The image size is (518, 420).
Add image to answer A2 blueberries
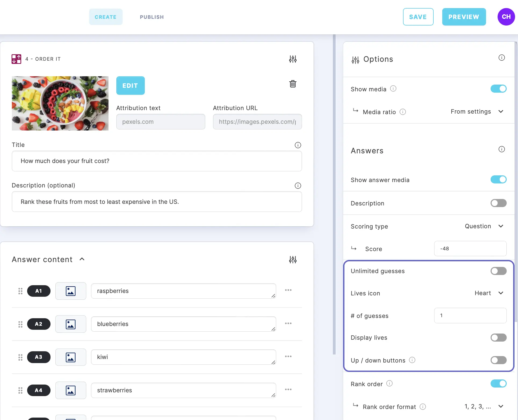(x=71, y=324)
